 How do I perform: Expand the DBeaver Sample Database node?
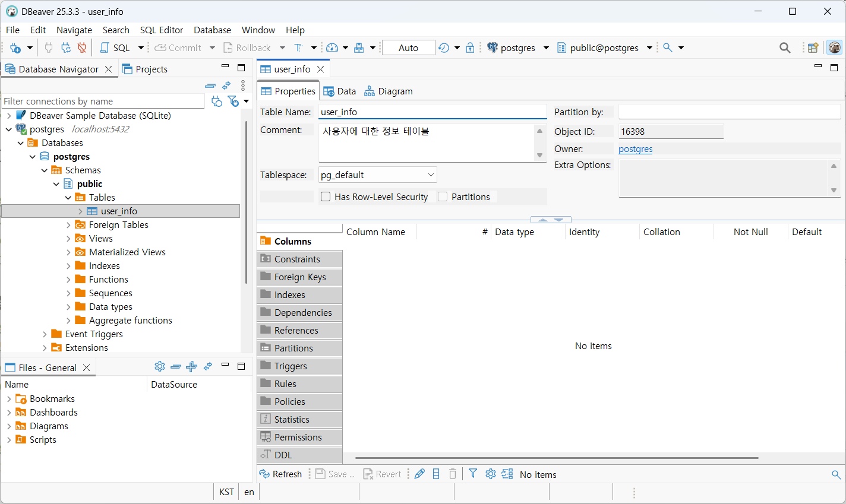click(x=9, y=116)
